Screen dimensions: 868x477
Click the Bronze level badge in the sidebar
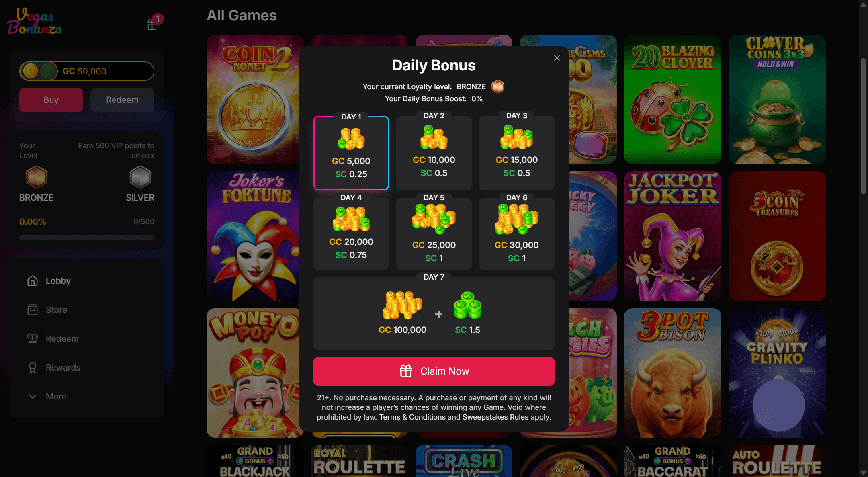tap(37, 177)
